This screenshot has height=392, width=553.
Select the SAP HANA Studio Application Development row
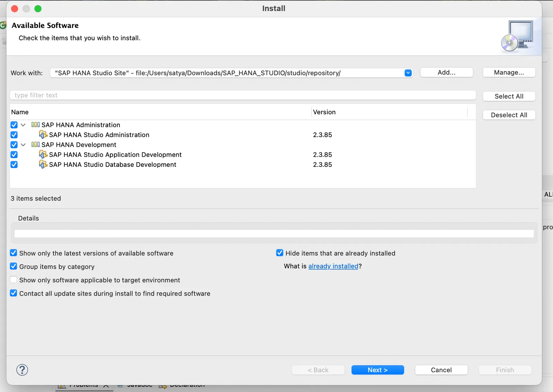pos(115,154)
